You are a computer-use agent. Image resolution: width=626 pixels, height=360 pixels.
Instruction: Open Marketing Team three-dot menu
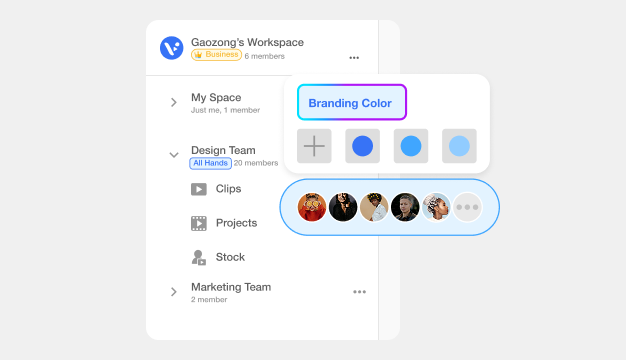click(359, 292)
